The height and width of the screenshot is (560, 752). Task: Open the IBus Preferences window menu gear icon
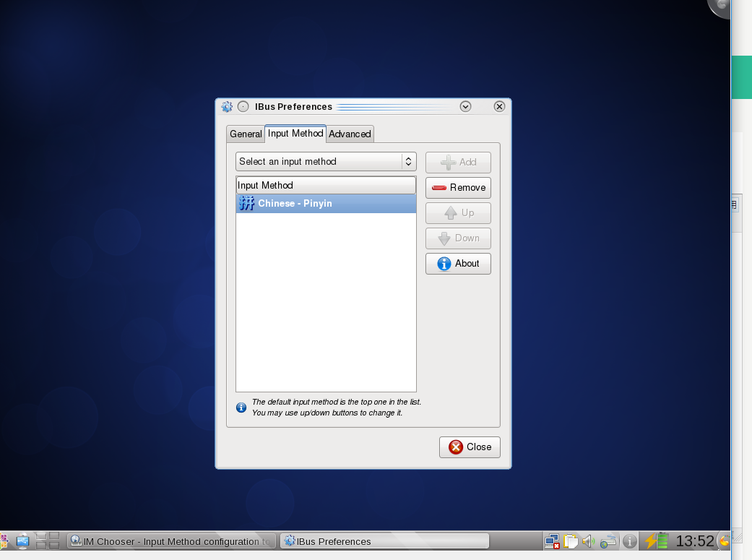click(227, 106)
